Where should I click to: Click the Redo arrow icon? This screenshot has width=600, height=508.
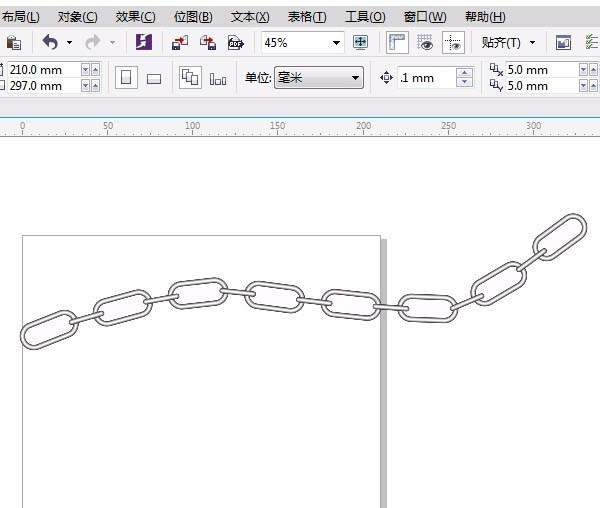(93, 42)
